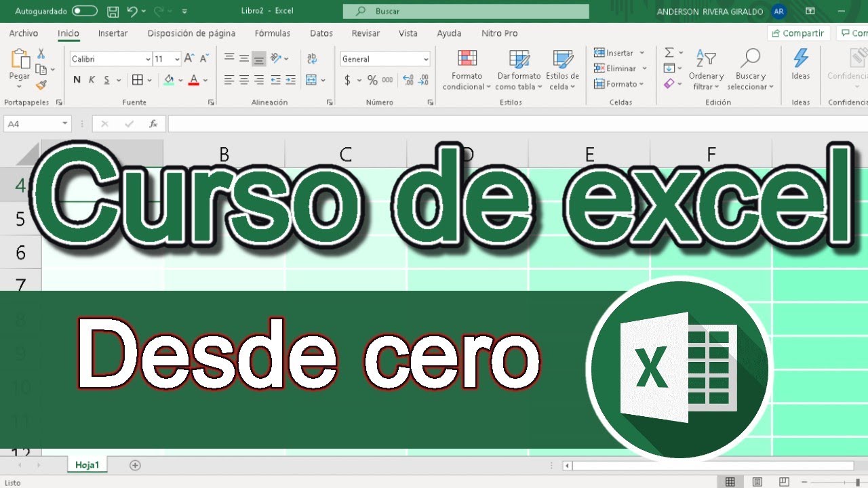Open Ordenar y filtrar menu
Image resolution: width=868 pixels, height=488 pixels.
(x=706, y=70)
